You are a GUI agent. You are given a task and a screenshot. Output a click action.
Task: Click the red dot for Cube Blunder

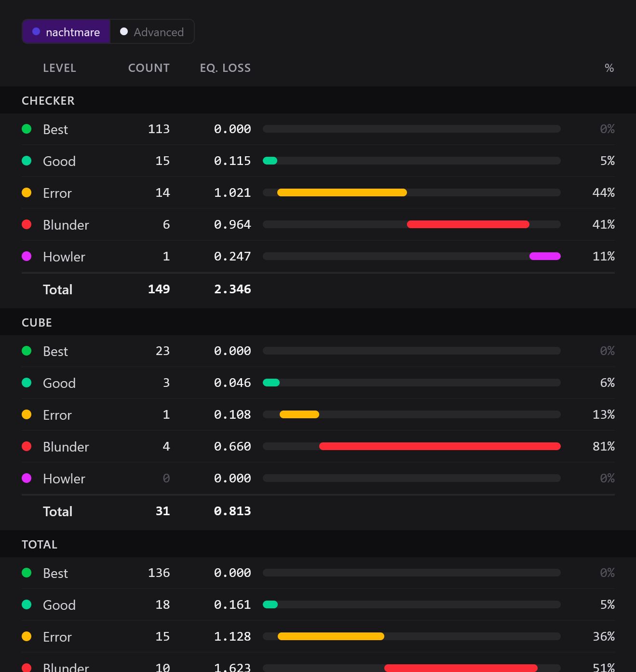pos(27,446)
